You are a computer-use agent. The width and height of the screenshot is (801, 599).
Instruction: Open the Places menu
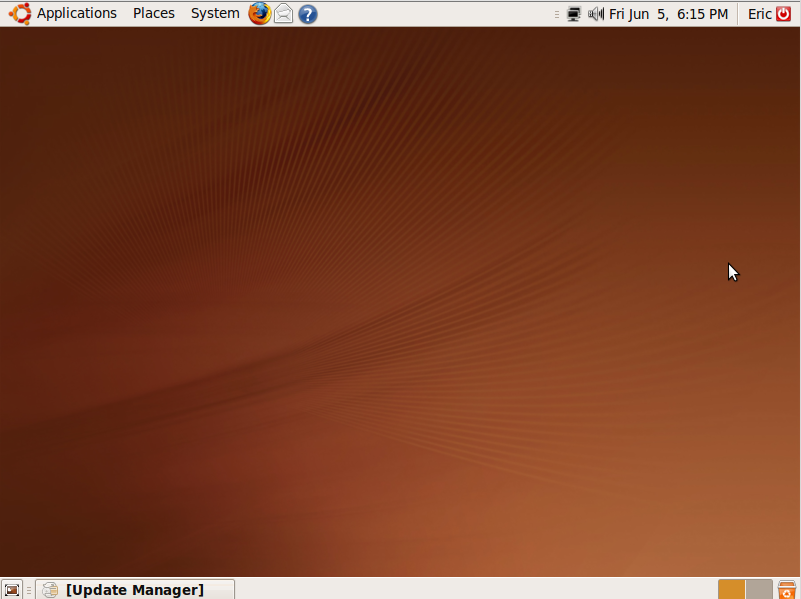[154, 14]
